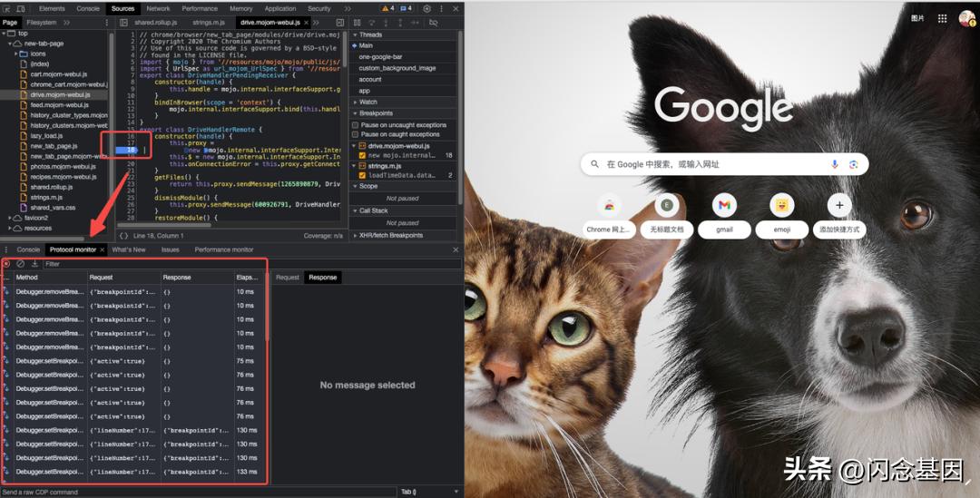Open the Google account avatar

coord(966,18)
